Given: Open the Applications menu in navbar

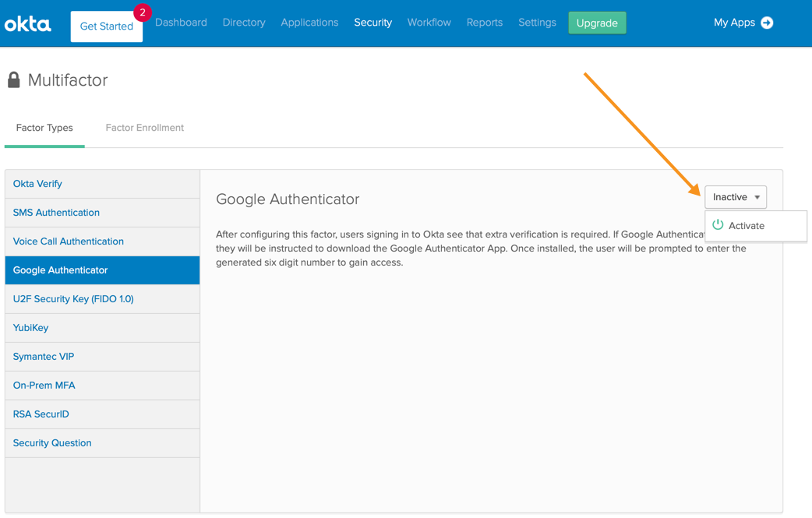Looking at the screenshot, I should click(x=309, y=23).
